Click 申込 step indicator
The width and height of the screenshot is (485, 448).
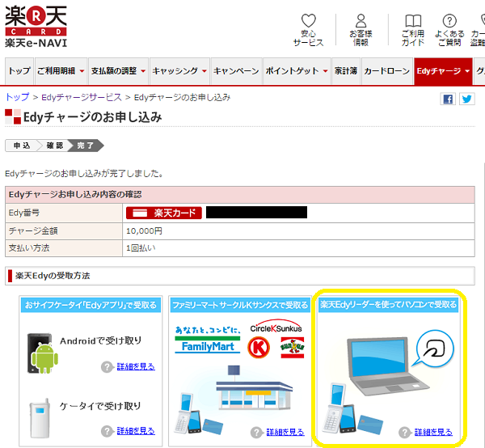tap(23, 146)
